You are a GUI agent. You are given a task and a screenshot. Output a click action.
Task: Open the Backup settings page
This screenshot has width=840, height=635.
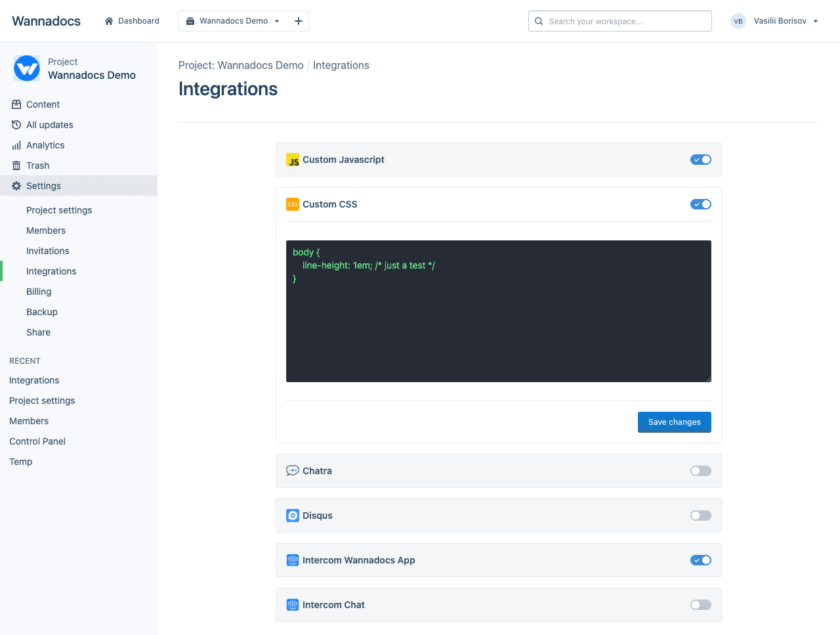pyautogui.click(x=42, y=312)
